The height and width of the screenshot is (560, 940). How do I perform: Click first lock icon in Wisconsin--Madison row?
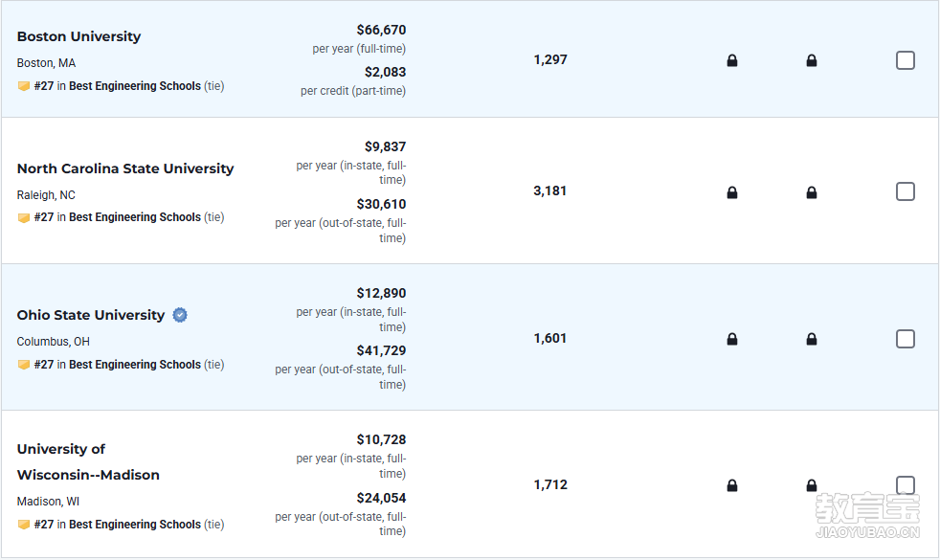point(732,485)
